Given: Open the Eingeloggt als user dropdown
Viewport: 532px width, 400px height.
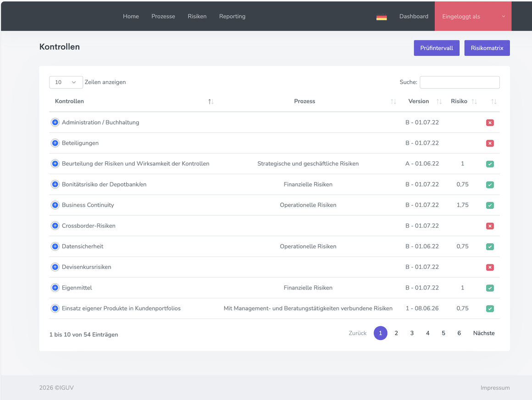Looking at the screenshot, I should pyautogui.click(x=473, y=16).
